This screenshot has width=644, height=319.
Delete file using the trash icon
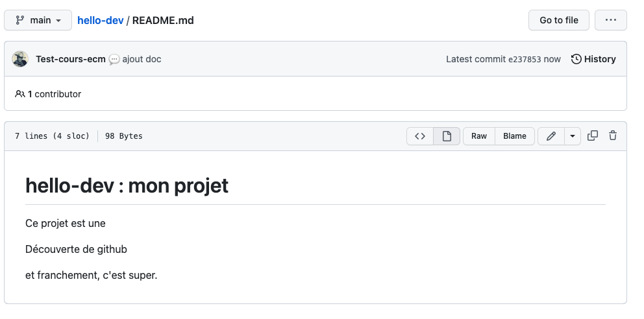click(x=612, y=136)
